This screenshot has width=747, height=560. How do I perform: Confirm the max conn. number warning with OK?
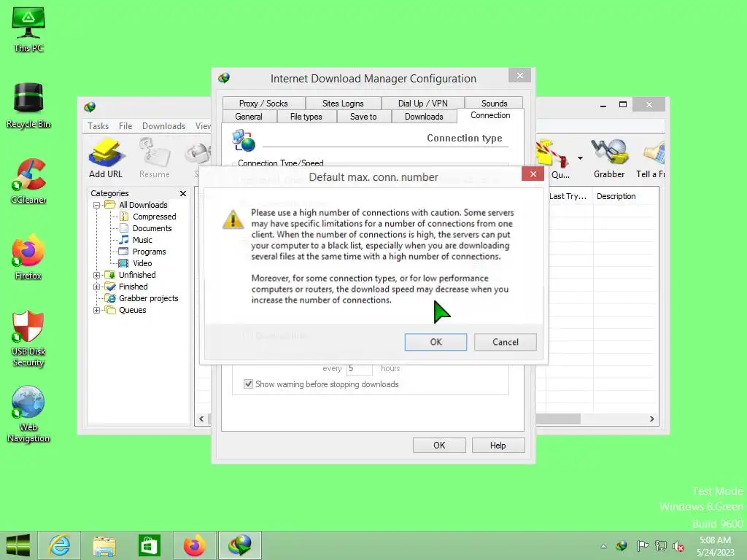[436, 343]
